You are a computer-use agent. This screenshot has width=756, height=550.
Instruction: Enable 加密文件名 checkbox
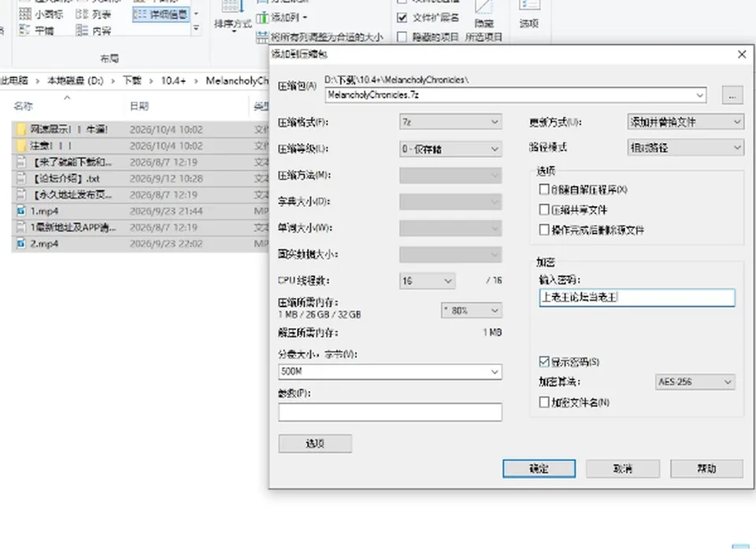[544, 401]
